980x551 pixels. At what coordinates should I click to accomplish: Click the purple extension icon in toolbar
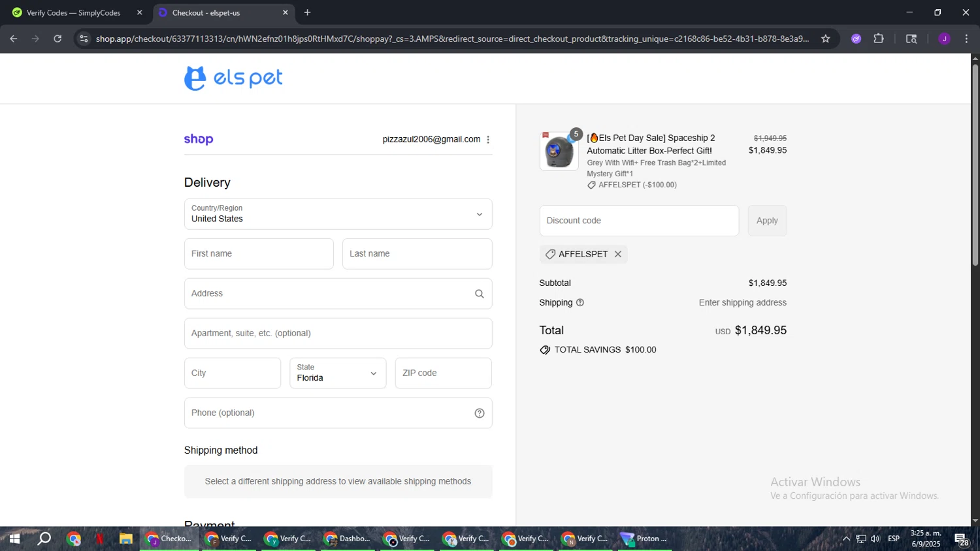[857, 39]
